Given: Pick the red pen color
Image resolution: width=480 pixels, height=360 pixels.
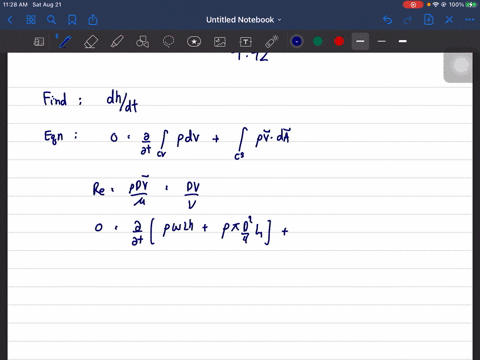Looking at the screenshot, I should 339,41.
